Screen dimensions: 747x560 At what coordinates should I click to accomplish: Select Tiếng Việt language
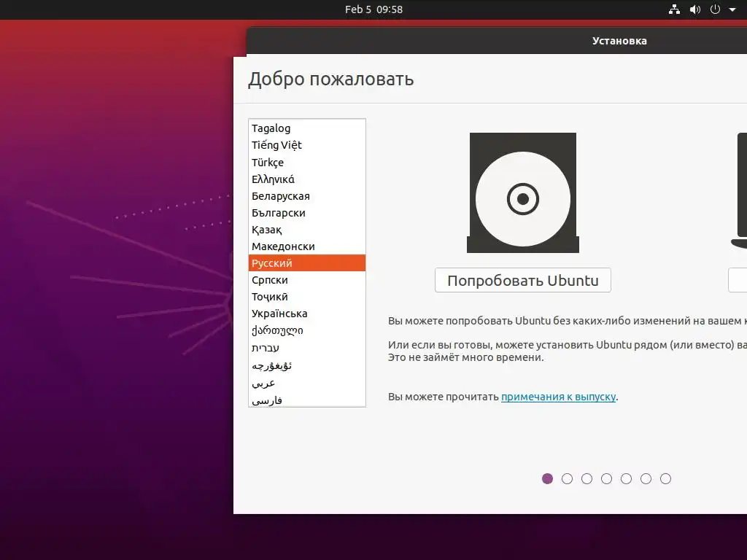(x=307, y=145)
